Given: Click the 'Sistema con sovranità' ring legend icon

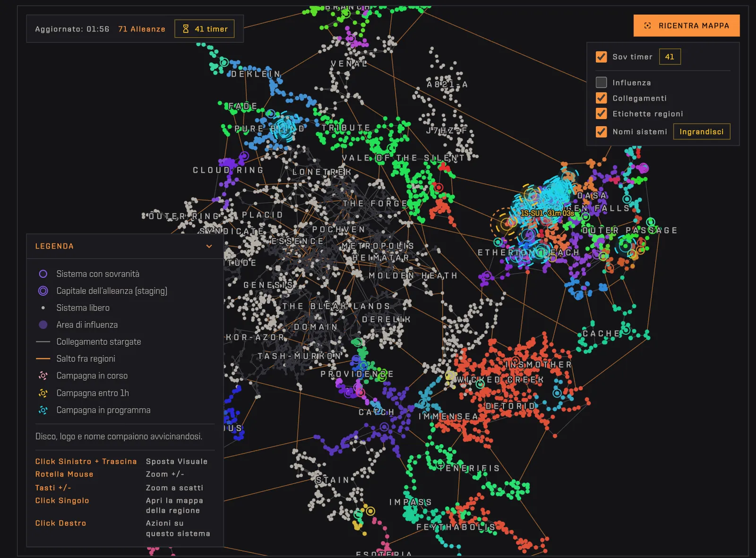Looking at the screenshot, I should 43,274.
